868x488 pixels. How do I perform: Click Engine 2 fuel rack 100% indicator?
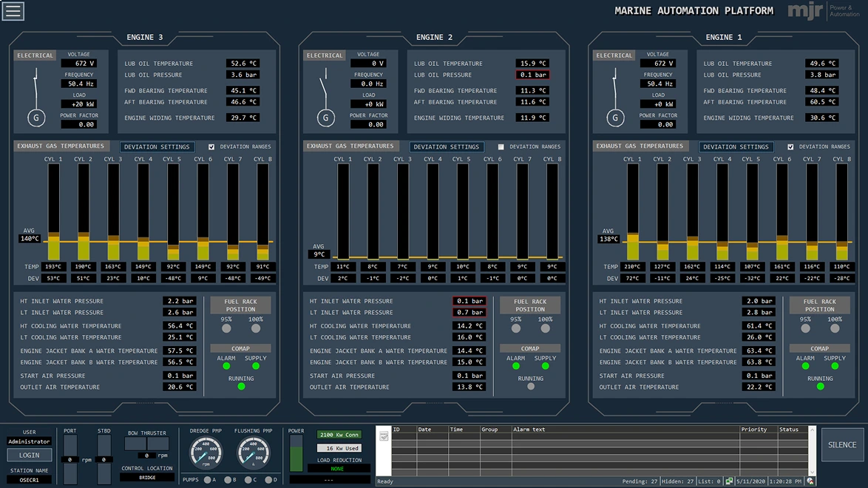pyautogui.click(x=545, y=328)
